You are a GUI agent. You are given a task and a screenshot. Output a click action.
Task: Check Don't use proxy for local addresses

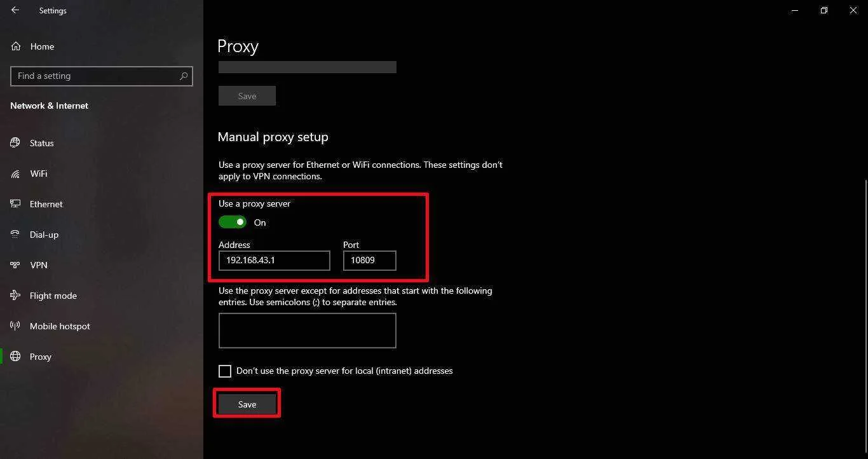225,371
